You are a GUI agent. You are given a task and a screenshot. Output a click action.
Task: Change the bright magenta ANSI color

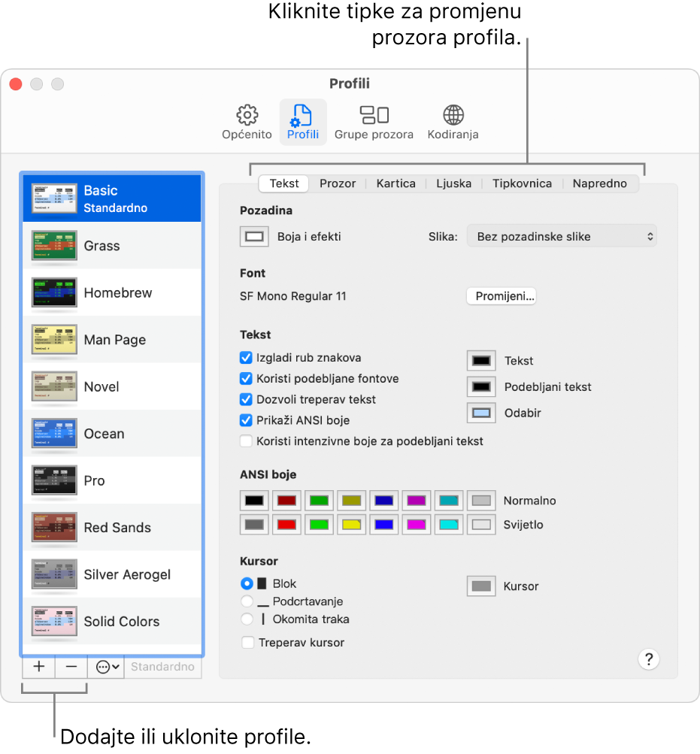[416, 525]
